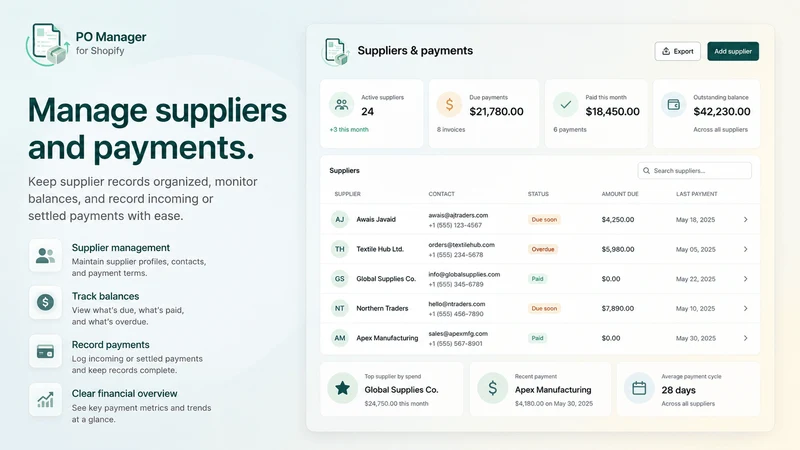Click the Top supplier star icon
The image size is (800, 450).
coord(342,388)
